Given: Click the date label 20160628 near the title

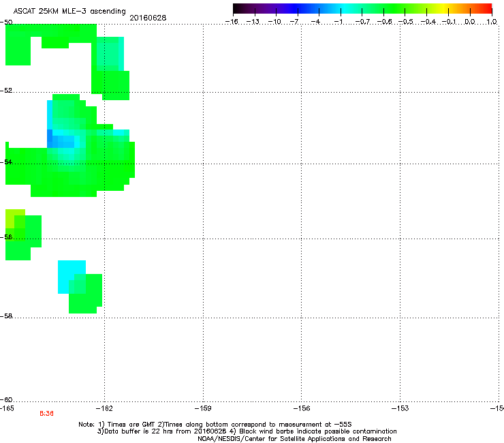Looking at the screenshot, I should pos(148,18).
